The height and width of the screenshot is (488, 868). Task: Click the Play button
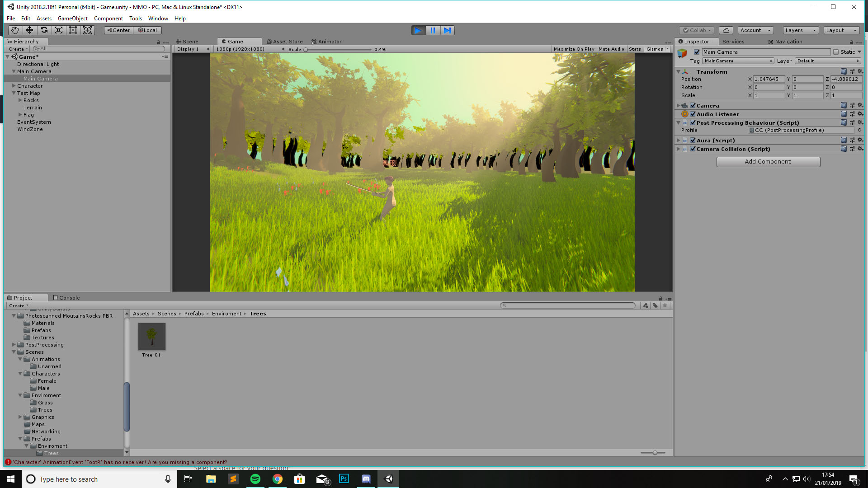(x=418, y=30)
